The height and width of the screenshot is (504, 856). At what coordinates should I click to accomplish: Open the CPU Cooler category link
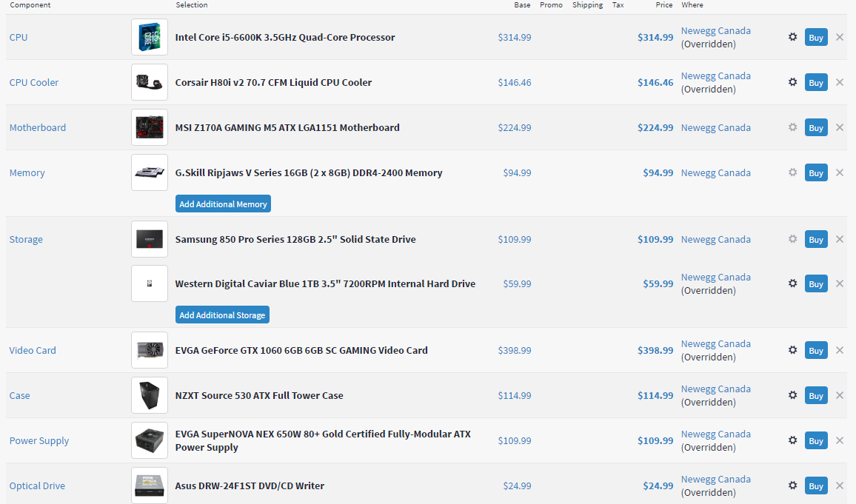point(34,82)
